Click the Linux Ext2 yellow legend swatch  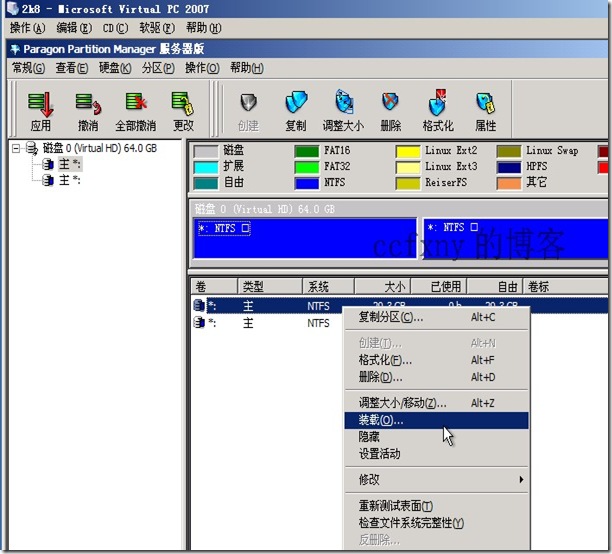coord(407,151)
